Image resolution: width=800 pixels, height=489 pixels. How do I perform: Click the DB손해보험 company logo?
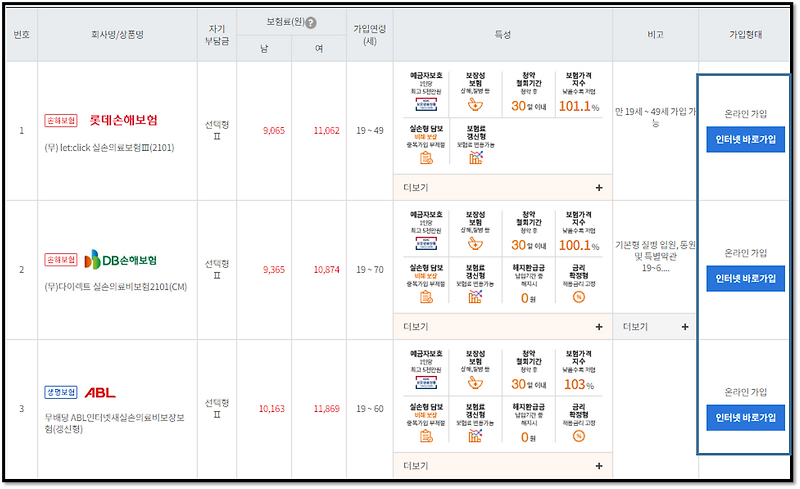pos(120,260)
